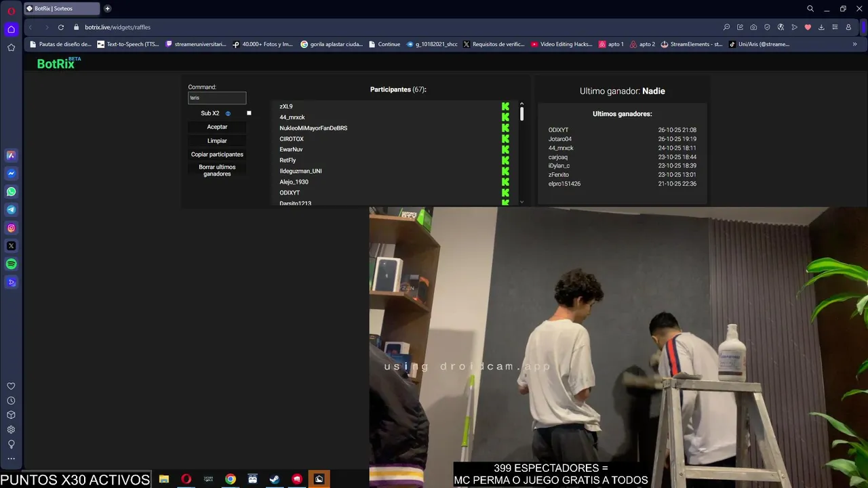Open the easy setup sliders icon

point(835,27)
